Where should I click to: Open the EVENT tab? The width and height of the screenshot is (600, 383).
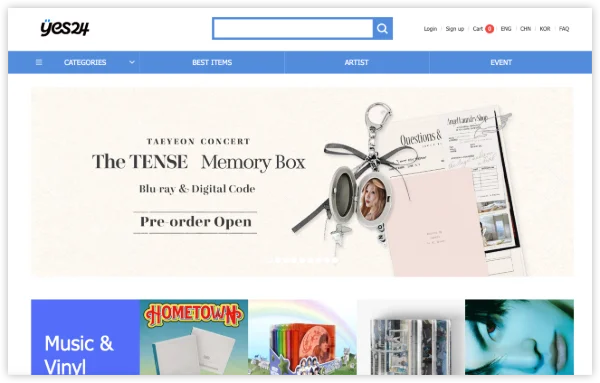click(x=501, y=62)
